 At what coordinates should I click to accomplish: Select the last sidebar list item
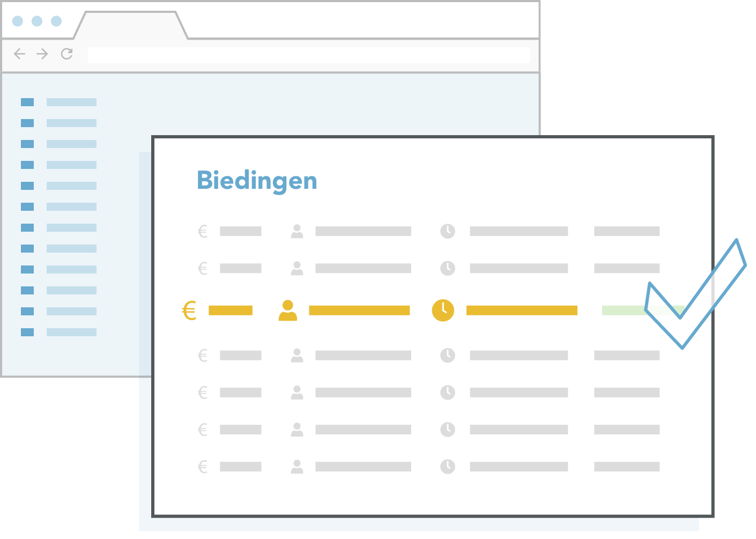click(59, 332)
